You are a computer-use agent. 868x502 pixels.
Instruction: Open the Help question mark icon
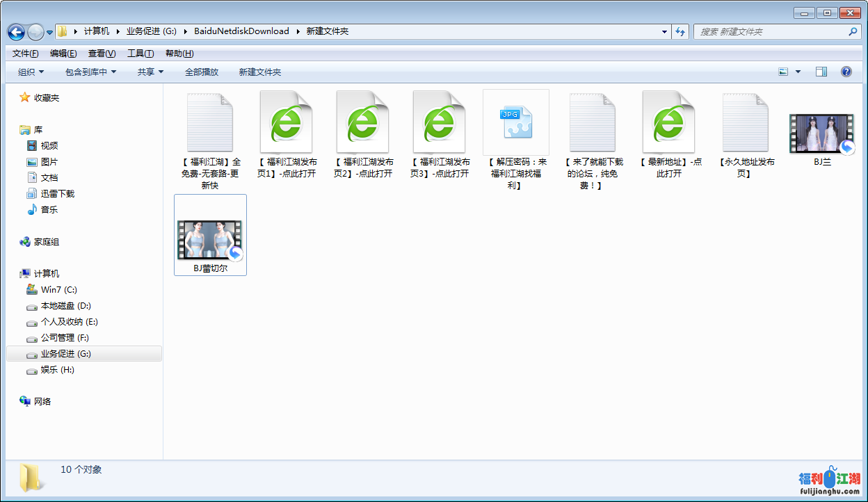click(846, 72)
